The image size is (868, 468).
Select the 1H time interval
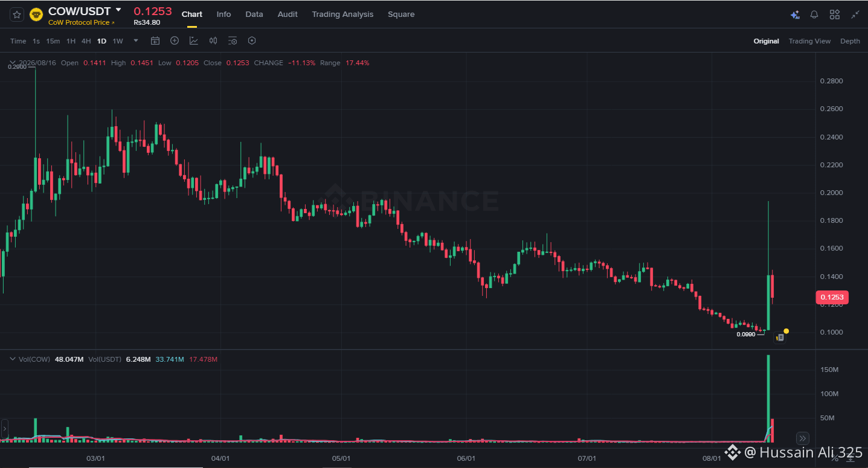(x=71, y=41)
